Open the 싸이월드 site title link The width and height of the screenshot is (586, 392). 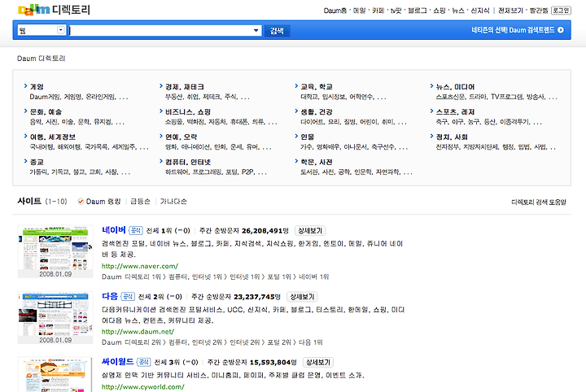[x=118, y=361]
